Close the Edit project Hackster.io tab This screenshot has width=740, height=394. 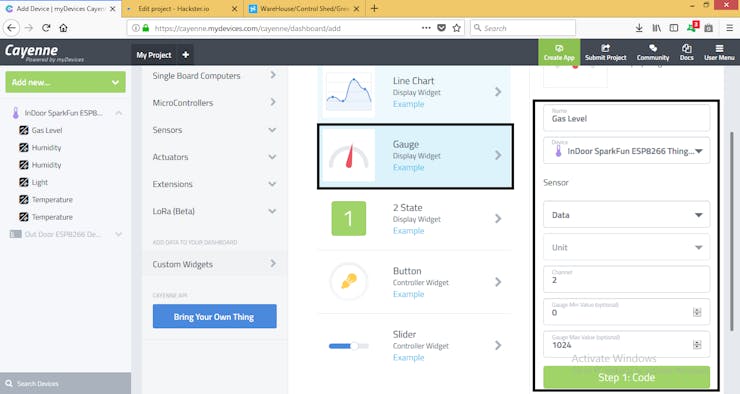click(x=234, y=8)
